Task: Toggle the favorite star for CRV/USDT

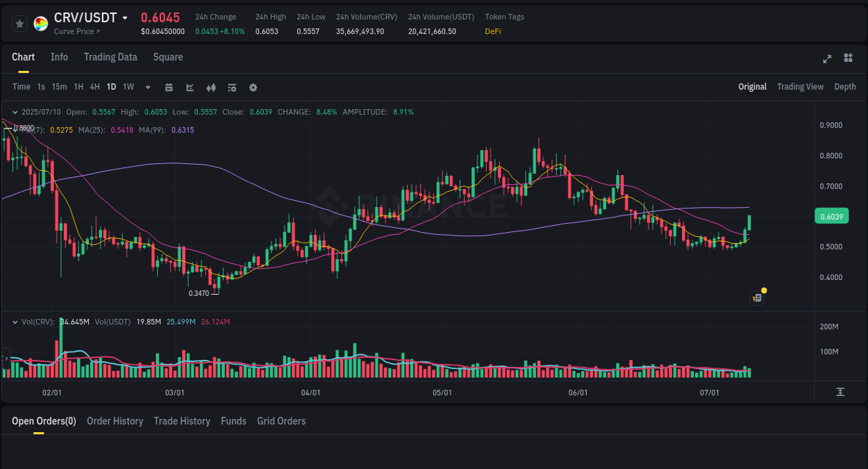Action: click(x=19, y=23)
